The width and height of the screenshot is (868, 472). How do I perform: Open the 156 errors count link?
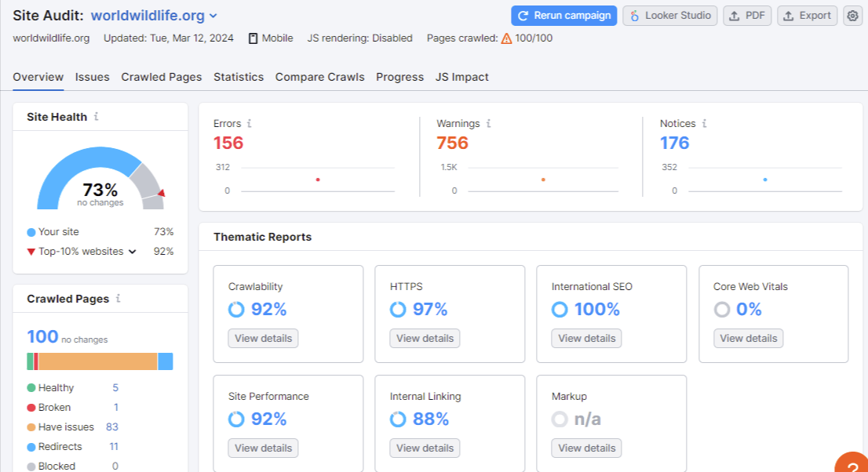point(228,143)
